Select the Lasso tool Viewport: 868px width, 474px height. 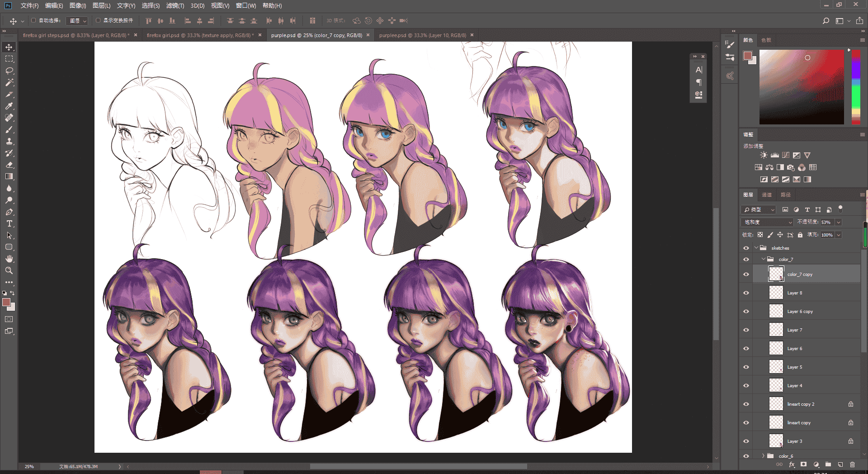9,71
